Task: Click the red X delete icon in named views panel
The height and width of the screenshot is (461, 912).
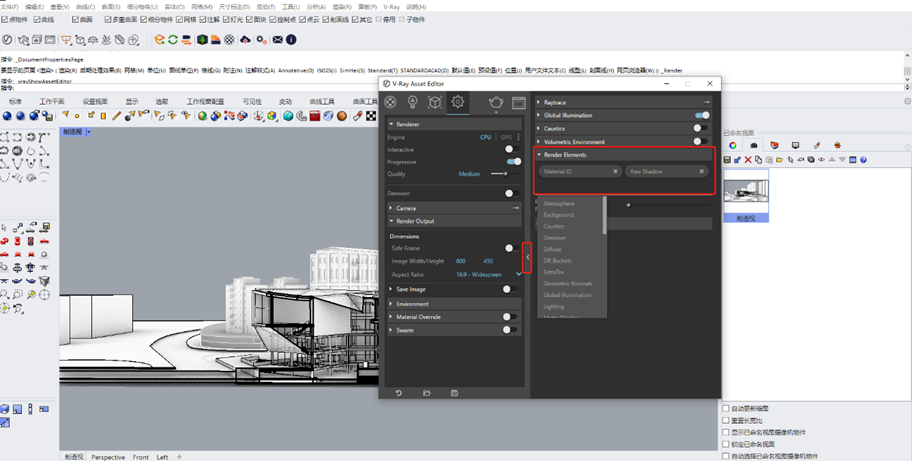Action: 748,160
